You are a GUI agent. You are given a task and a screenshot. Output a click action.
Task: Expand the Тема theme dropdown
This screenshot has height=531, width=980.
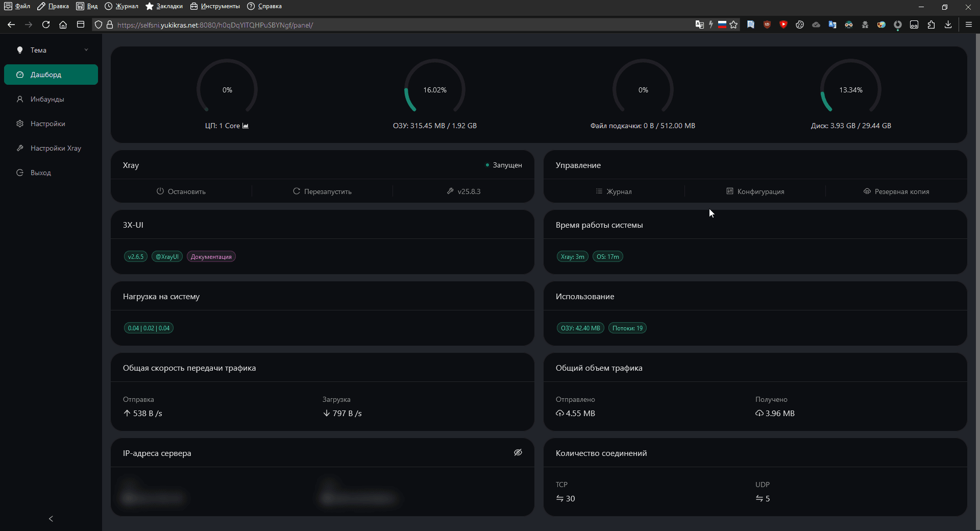point(51,50)
